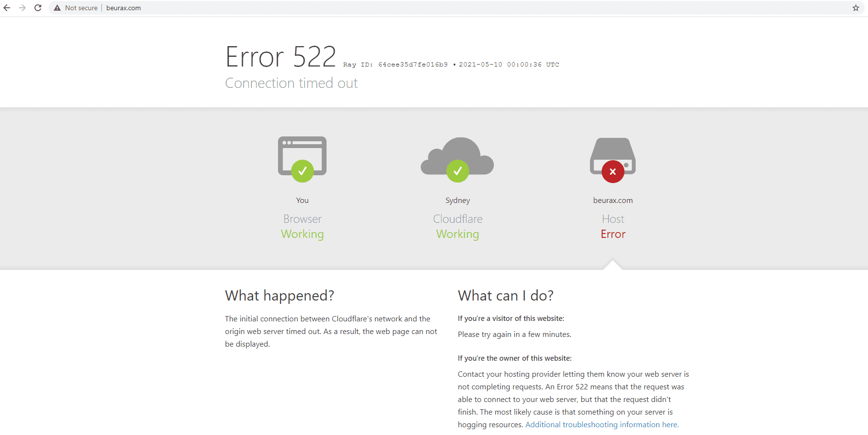Click the Ray ID text

395,65
